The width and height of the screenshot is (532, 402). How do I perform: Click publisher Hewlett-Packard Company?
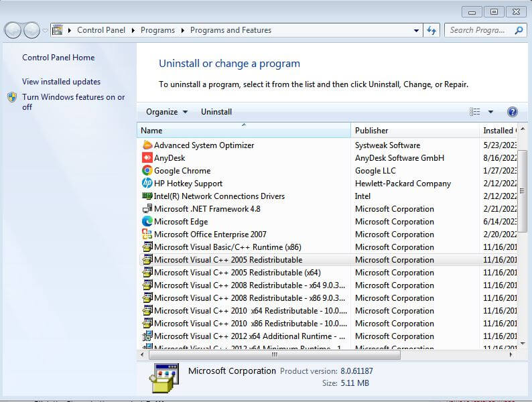(x=403, y=184)
